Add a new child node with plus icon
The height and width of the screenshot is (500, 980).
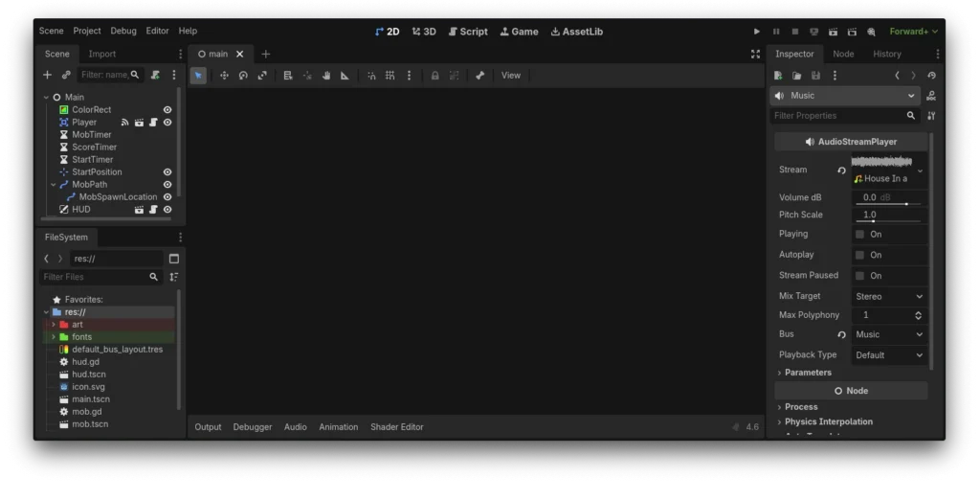tap(47, 75)
